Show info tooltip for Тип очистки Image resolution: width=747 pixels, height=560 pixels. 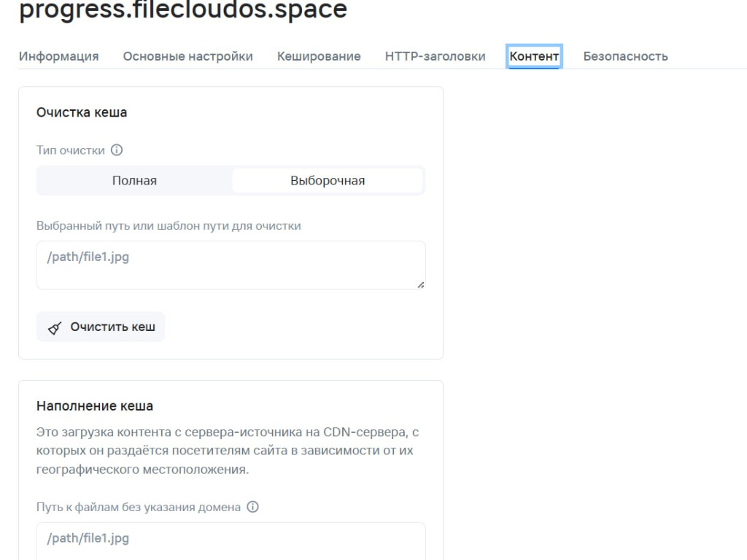click(x=117, y=150)
